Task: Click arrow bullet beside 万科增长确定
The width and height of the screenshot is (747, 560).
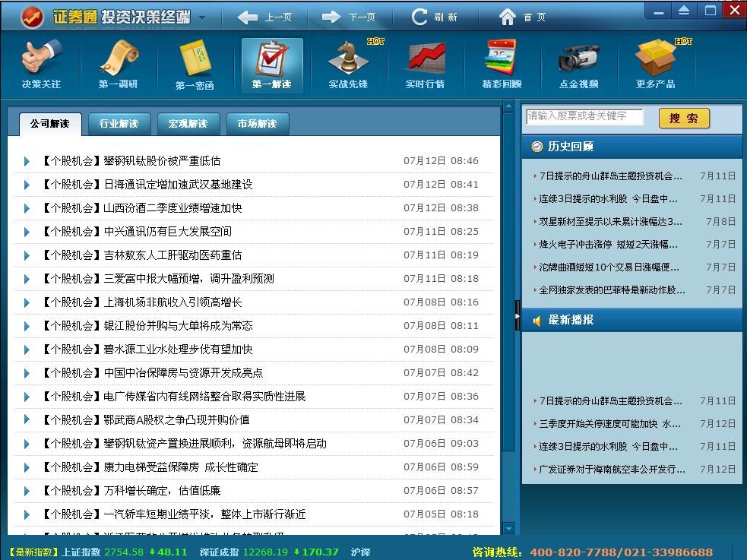Action: pos(27,492)
